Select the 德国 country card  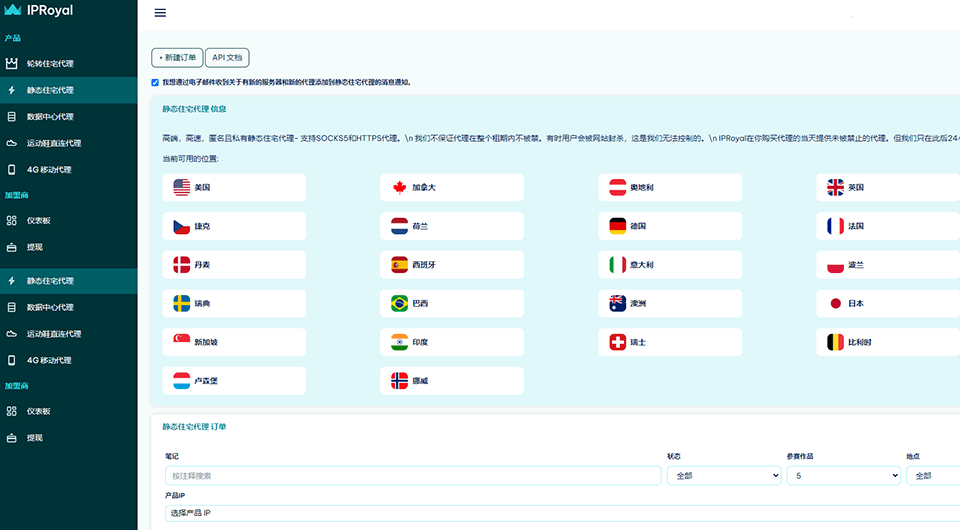[672, 226]
